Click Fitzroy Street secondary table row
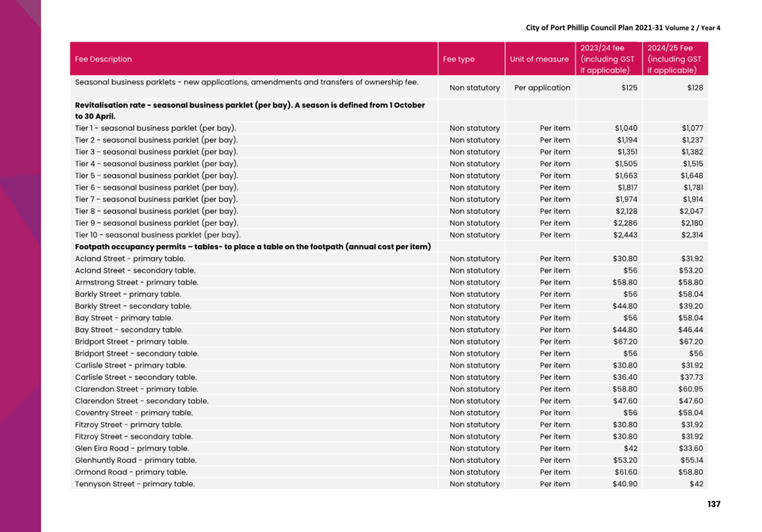This screenshot has height=532, width=762. point(389,437)
